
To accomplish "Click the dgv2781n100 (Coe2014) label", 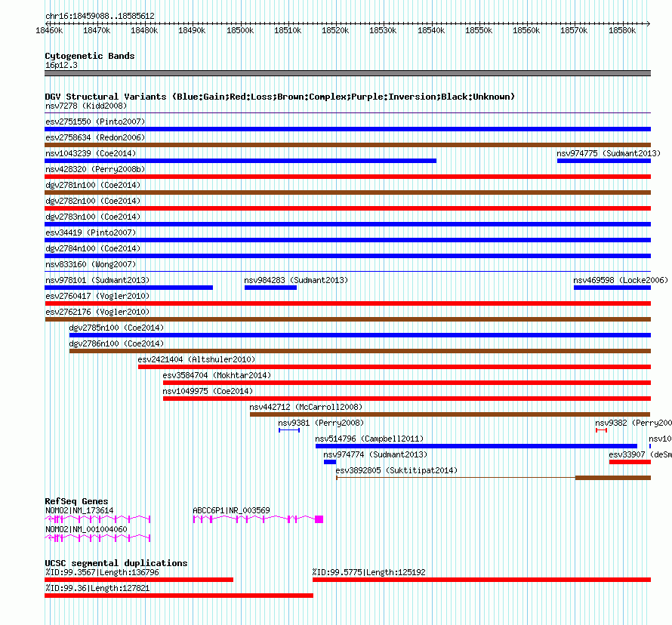I will point(93,185).
